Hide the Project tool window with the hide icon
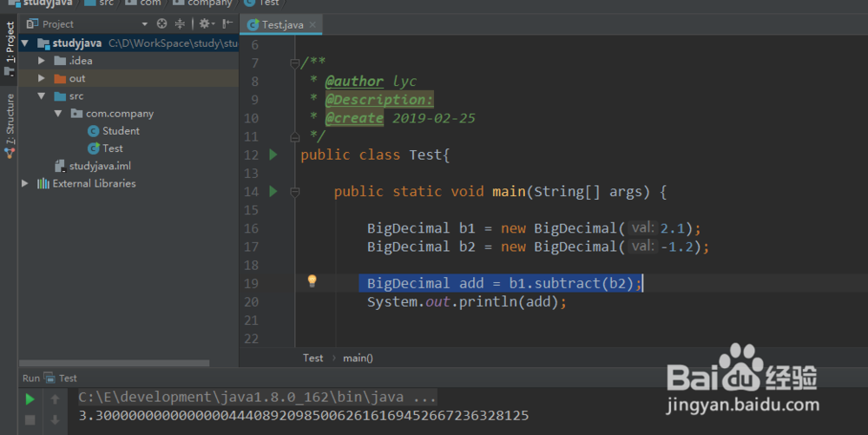868x435 pixels. [227, 23]
